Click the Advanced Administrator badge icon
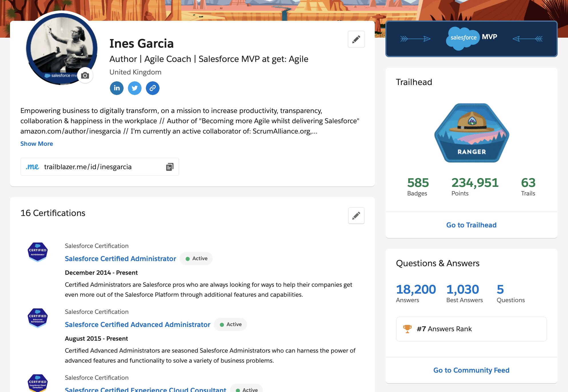 (x=38, y=318)
